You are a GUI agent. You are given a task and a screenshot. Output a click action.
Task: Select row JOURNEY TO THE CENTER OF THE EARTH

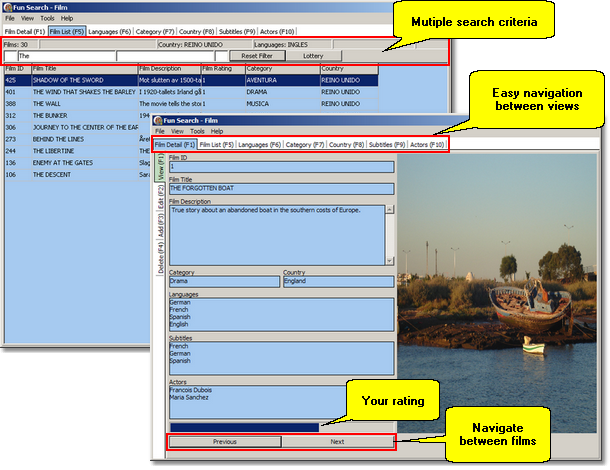pyautogui.click(x=78, y=127)
